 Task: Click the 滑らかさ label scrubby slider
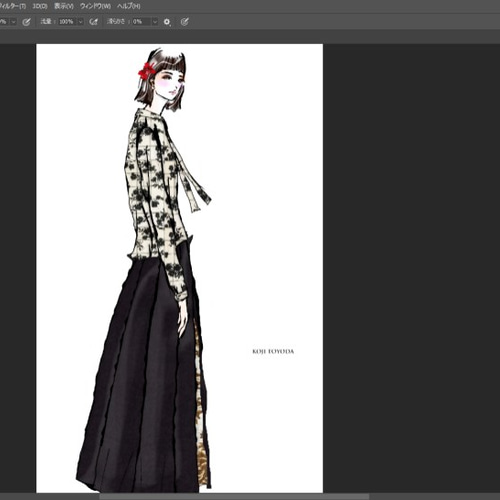tap(116, 22)
